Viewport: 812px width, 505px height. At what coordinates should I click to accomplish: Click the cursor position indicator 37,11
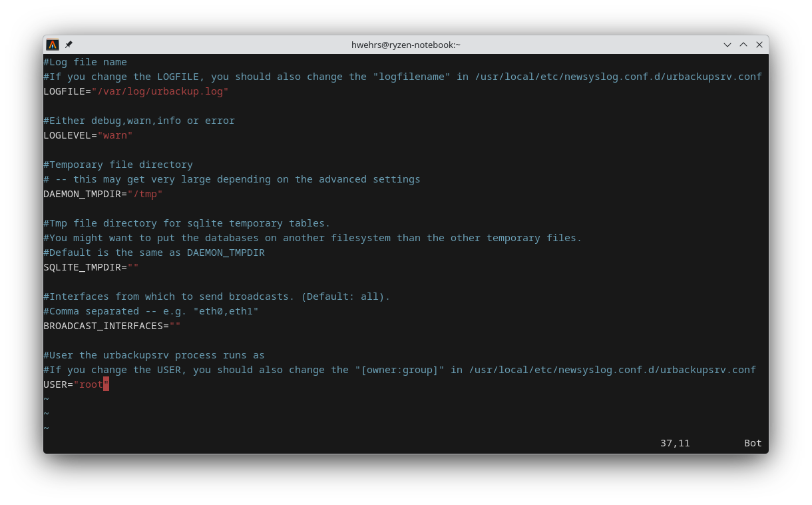pyautogui.click(x=675, y=443)
